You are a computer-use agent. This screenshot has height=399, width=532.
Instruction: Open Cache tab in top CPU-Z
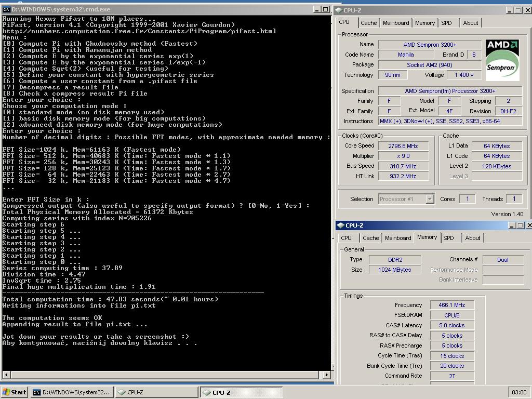[x=369, y=23]
